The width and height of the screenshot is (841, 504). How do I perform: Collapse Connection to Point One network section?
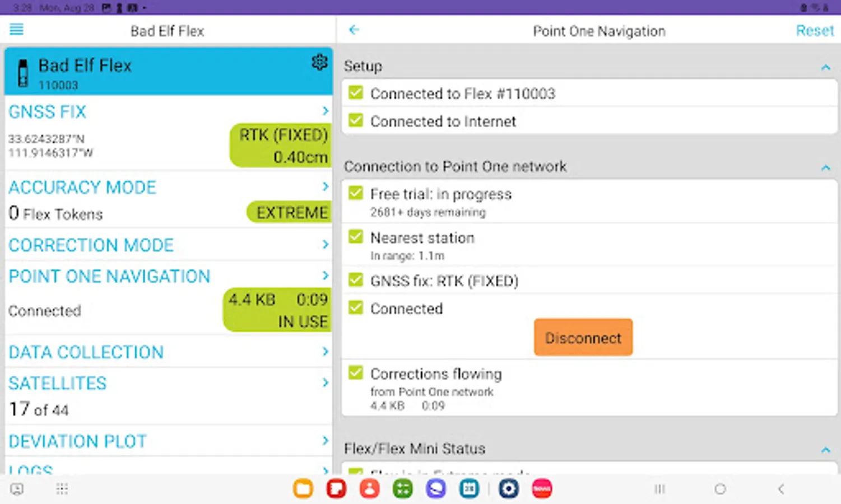pyautogui.click(x=825, y=167)
